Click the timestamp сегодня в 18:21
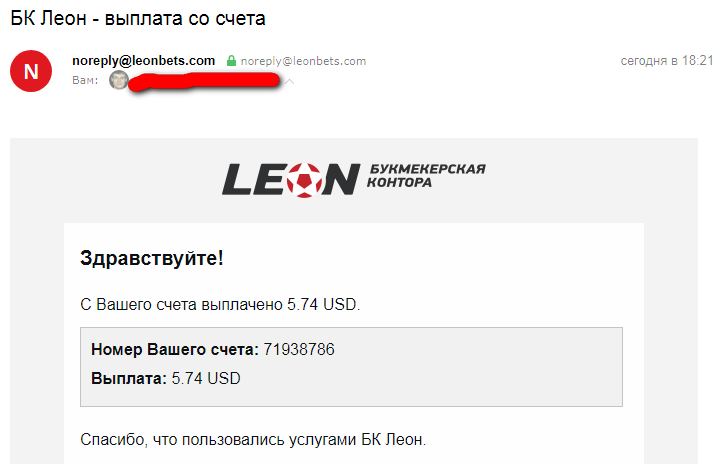 click(x=667, y=60)
